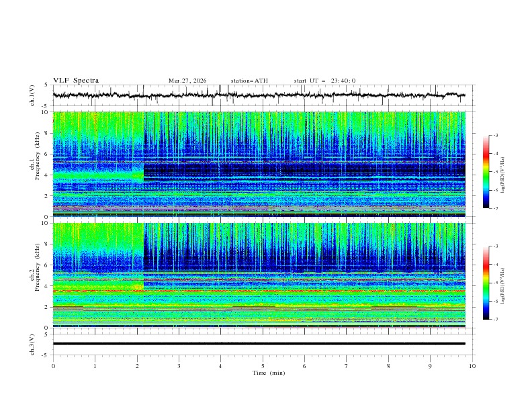Image resolution: width=532 pixels, height=411 pixels.
Task: Click the "VLF Spectra" title text
Action: (76, 81)
